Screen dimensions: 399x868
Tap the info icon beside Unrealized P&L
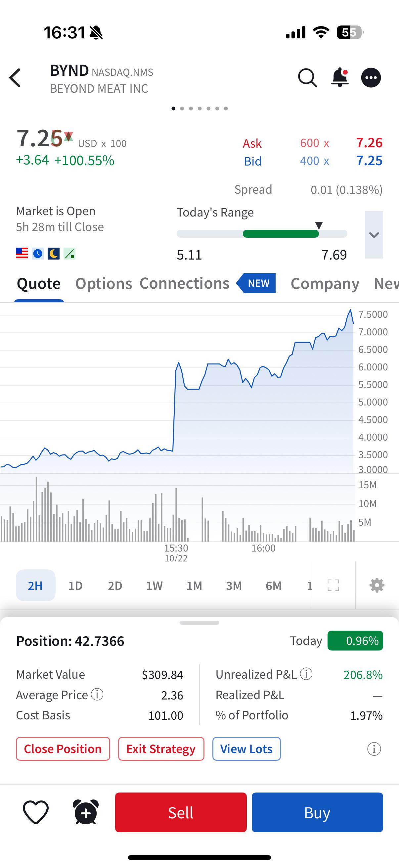click(x=306, y=674)
